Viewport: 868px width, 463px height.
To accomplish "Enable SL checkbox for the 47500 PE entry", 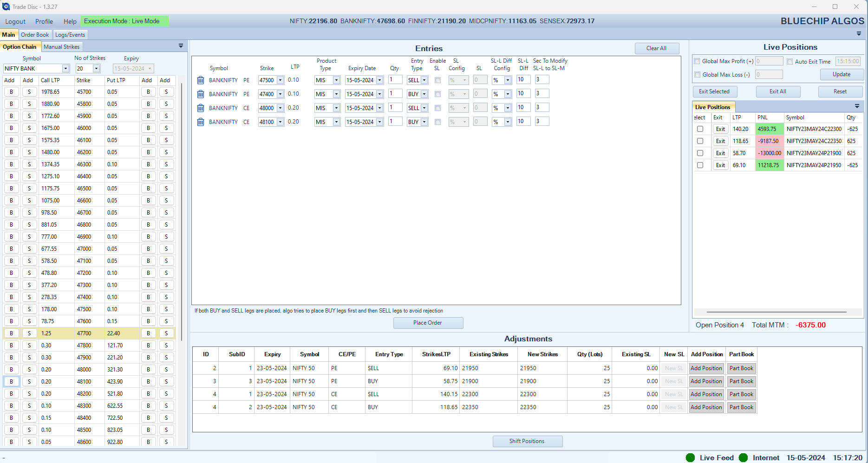I will pos(437,80).
